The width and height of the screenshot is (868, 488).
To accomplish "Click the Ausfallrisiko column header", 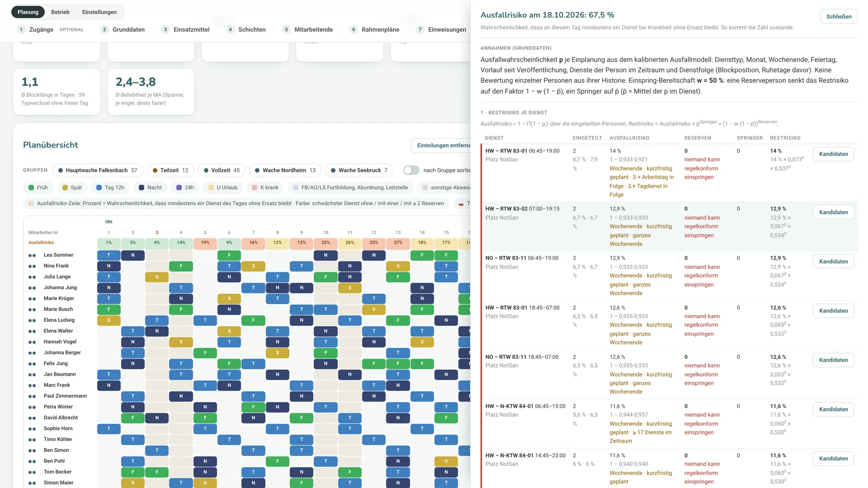I will point(629,138).
